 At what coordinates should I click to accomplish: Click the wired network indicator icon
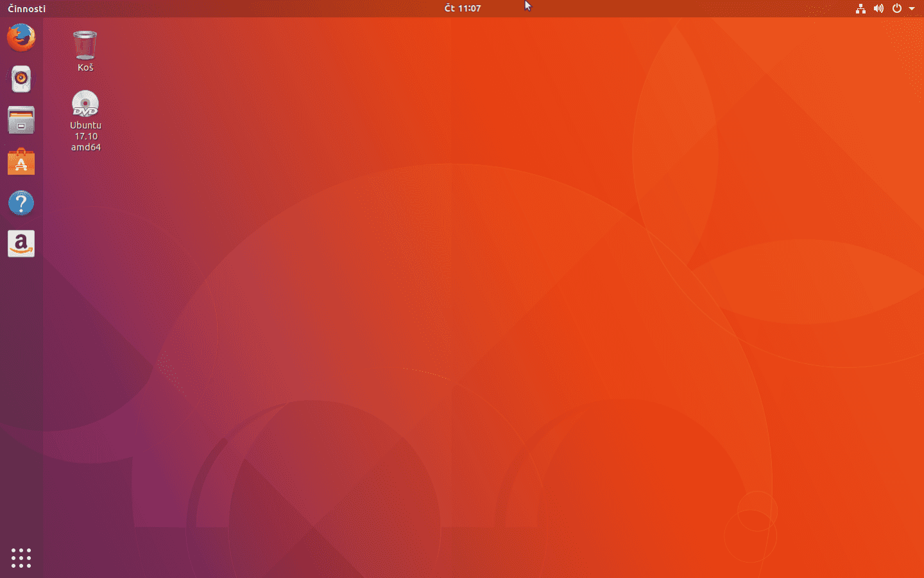(x=860, y=8)
